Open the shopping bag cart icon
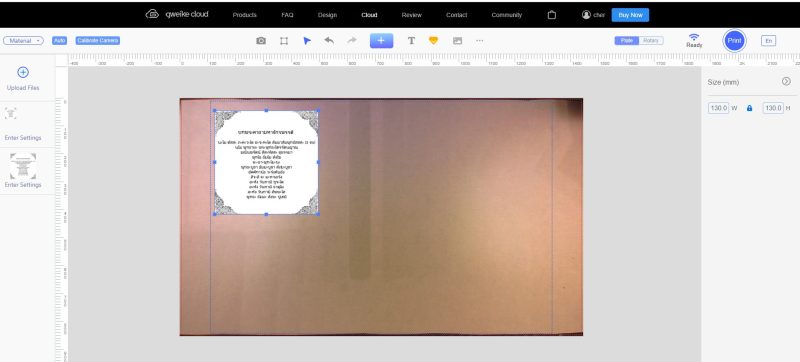This screenshot has width=800, height=362. (552, 15)
